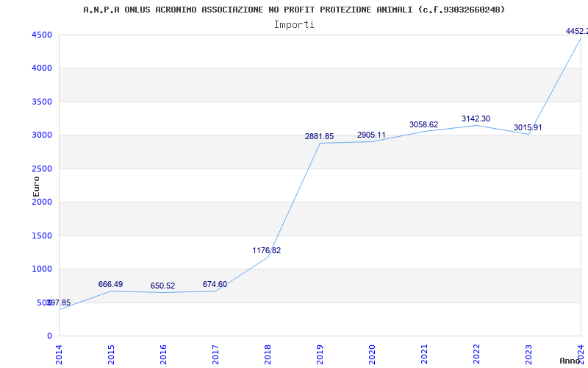This screenshot has height=368, width=588.
Task: Click the 650.52 data label
Action: point(162,286)
